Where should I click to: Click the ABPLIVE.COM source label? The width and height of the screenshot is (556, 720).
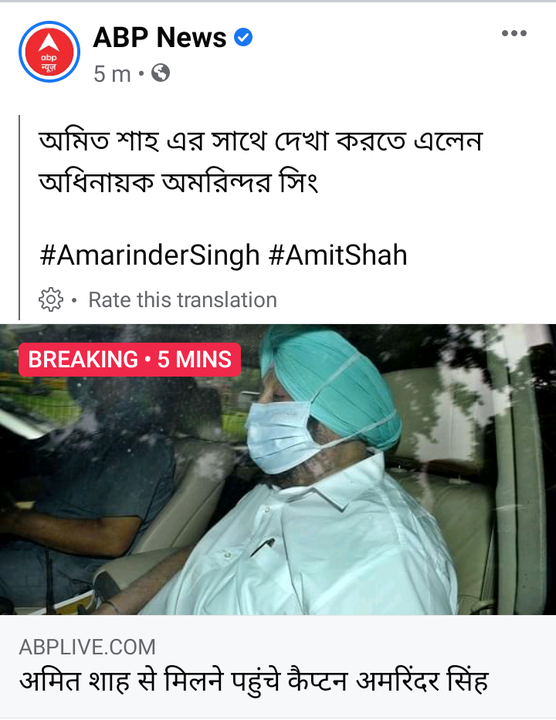[87, 647]
